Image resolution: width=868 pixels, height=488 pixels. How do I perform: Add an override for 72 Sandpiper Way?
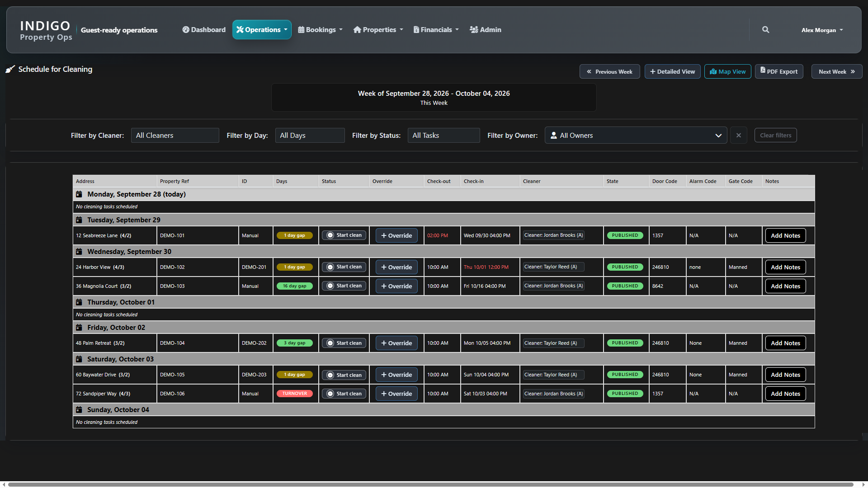[396, 394]
